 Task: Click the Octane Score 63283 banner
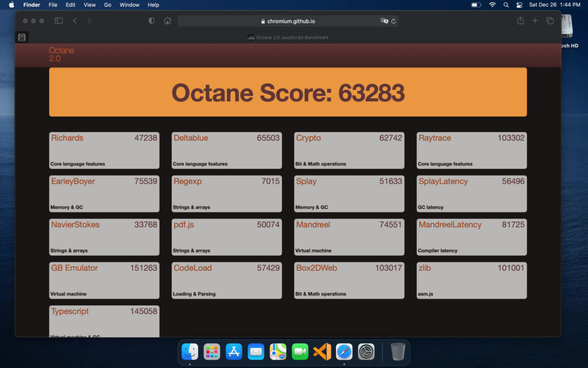coord(288,92)
